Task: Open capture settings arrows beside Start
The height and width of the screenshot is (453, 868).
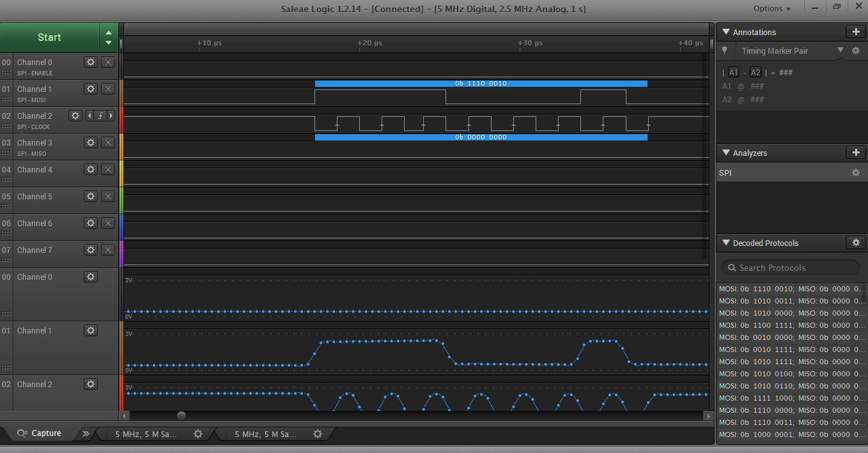Action: click(109, 37)
